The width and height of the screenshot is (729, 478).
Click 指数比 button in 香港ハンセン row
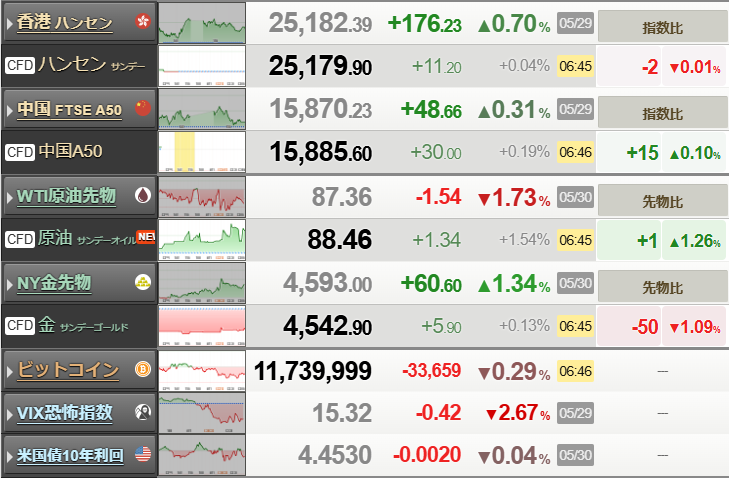(x=663, y=27)
